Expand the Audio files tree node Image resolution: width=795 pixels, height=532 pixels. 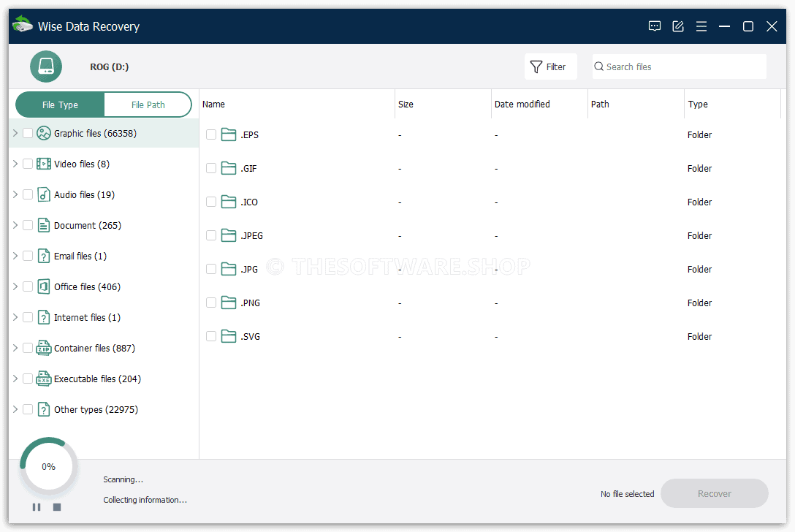click(x=15, y=194)
